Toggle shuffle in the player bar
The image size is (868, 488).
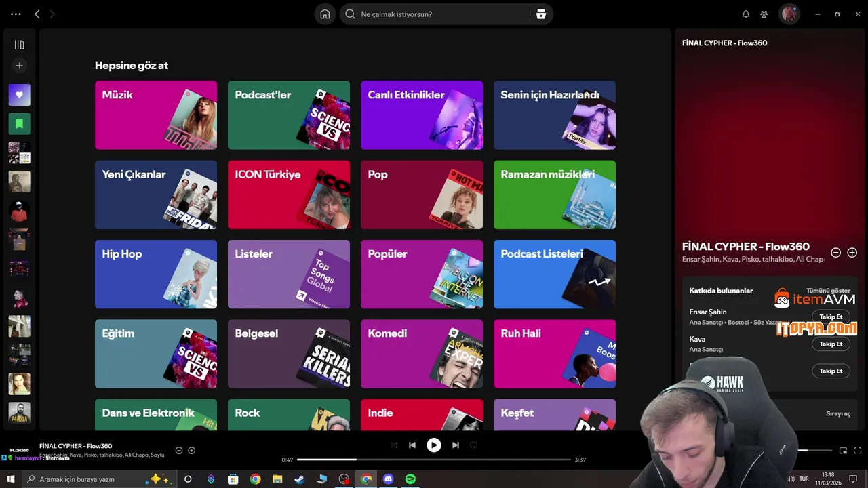(394, 445)
